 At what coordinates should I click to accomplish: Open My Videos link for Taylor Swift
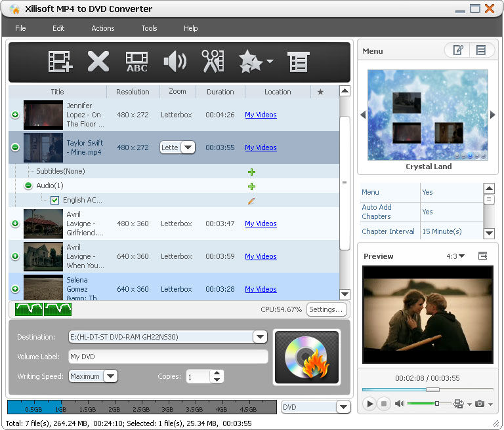261,147
